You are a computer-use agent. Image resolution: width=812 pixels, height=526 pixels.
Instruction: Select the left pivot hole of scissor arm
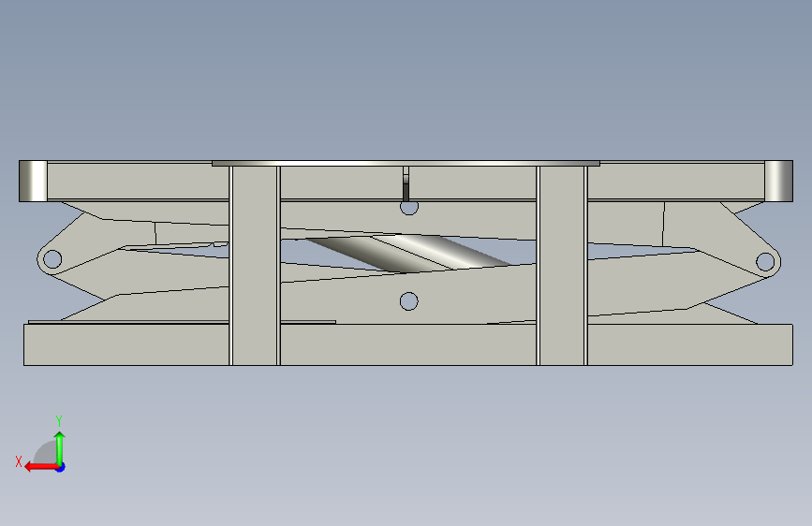pyautogui.click(x=52, y=259)
